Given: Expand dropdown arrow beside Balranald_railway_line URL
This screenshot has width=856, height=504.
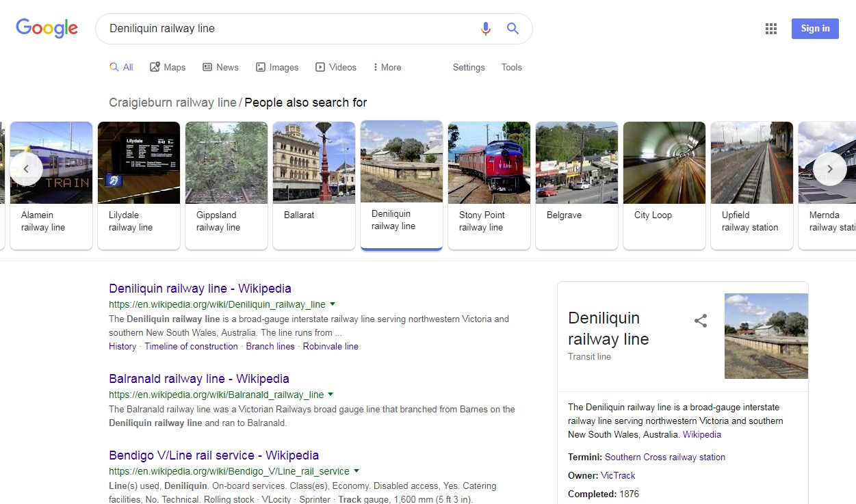Looking at the screenshot, I should 330,394.
